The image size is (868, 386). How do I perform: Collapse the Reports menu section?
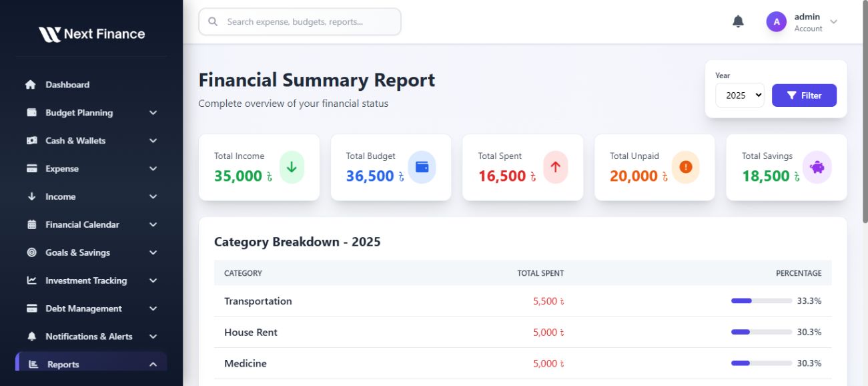(x=153, y=365)
